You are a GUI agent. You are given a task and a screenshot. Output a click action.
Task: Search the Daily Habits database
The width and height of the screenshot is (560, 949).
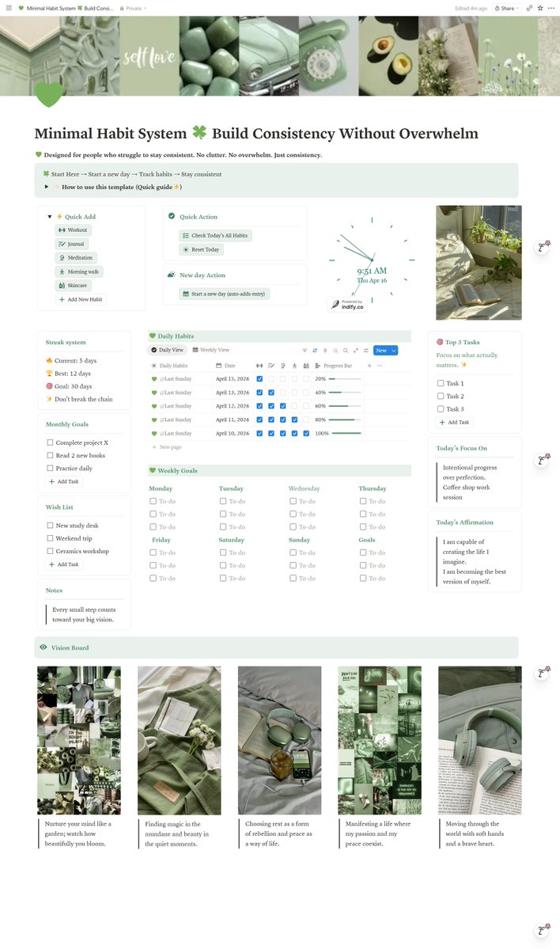(346, 351)
